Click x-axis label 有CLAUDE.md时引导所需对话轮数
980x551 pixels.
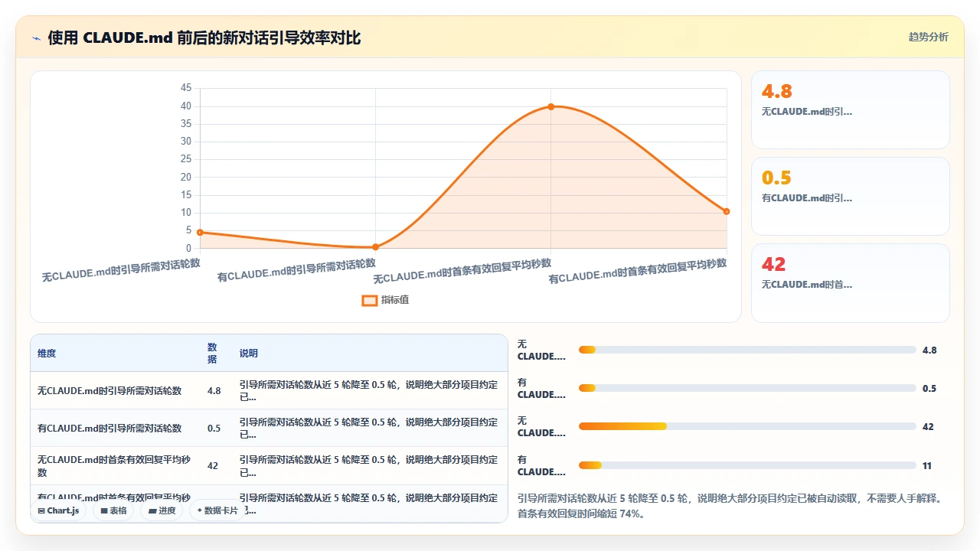point(296,269)
